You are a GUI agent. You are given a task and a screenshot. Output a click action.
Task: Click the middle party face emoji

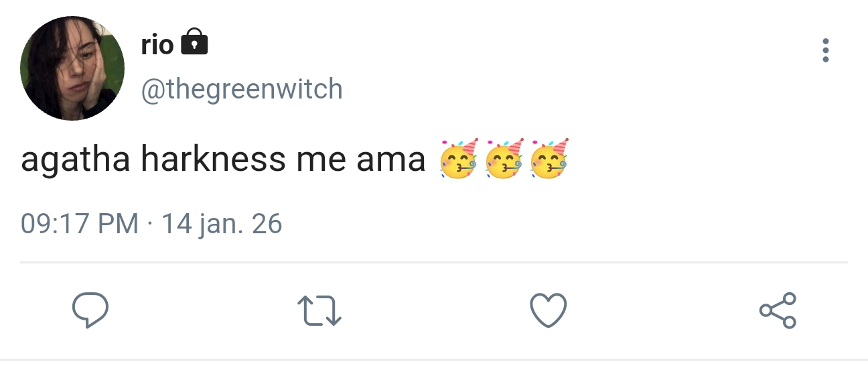[x=504, y=159]
